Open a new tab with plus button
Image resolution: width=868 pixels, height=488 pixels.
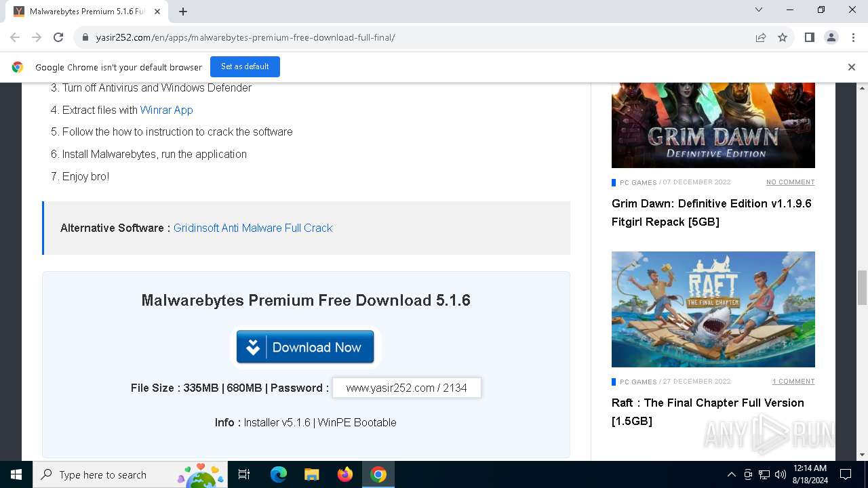(x=183, y=12)
